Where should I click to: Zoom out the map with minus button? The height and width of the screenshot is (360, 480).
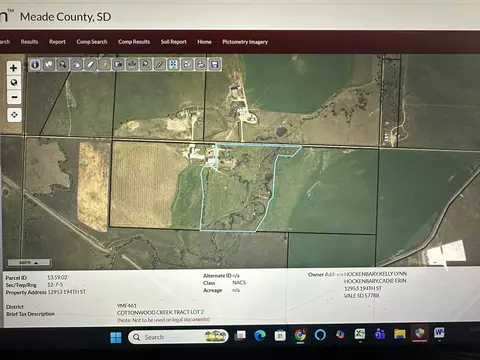point(14,97)
